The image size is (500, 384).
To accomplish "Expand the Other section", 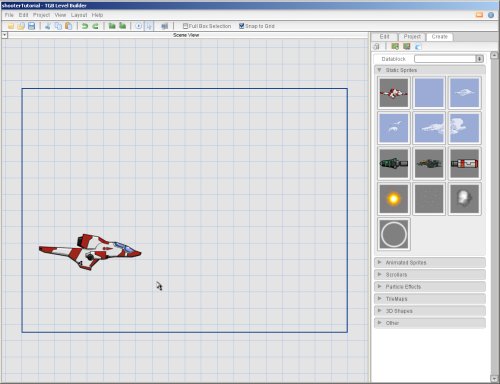I will click(x=430, y=323).
